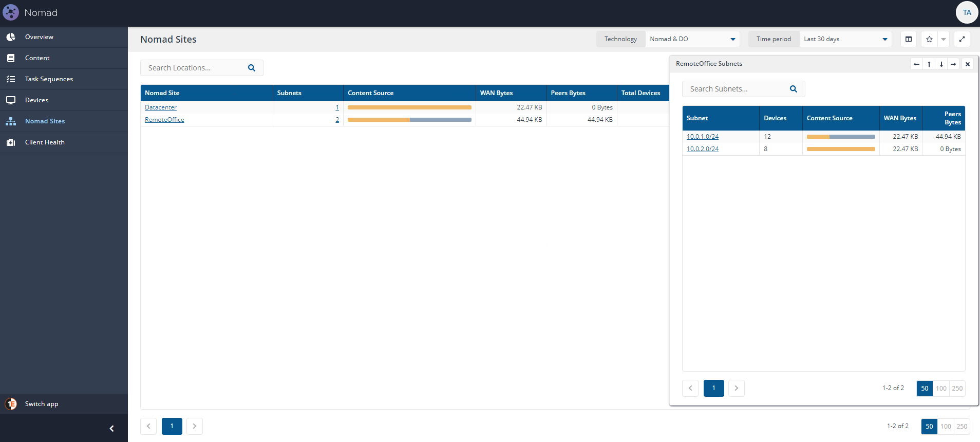Image resolution: width=980 pixels, height=442 pixels.
Task: Select page 1 in main table
Action: pos(172,426)
